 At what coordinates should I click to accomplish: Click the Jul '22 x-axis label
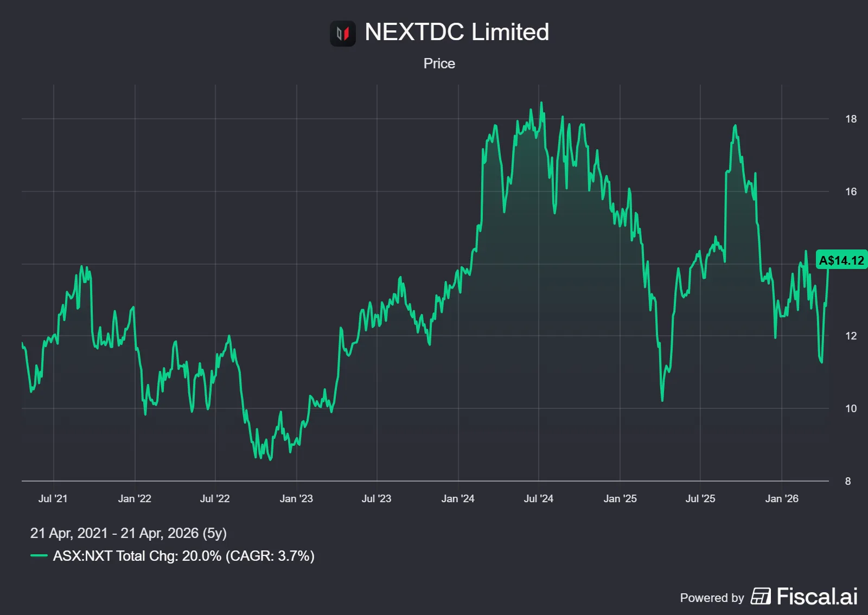click(x=215, y=498)
